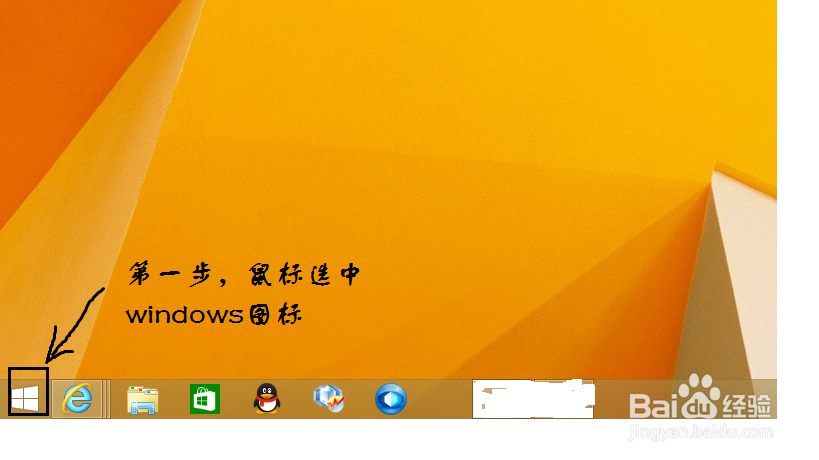Open the Windows Start button

[x=25, y=398]
